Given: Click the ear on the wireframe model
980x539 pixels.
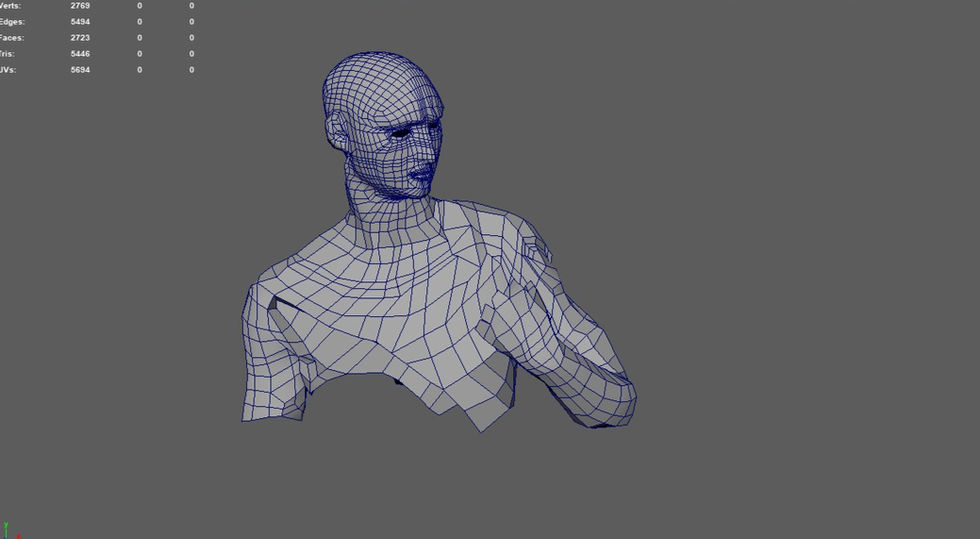Looking at the screenshot, I should coord(338,131).
